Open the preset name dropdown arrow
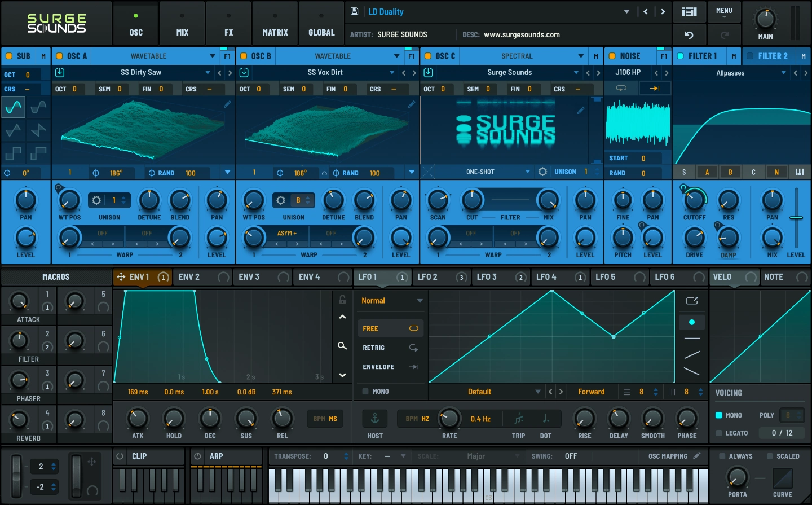The width and height of the screenshot is (812, 505). coord(626,11)
